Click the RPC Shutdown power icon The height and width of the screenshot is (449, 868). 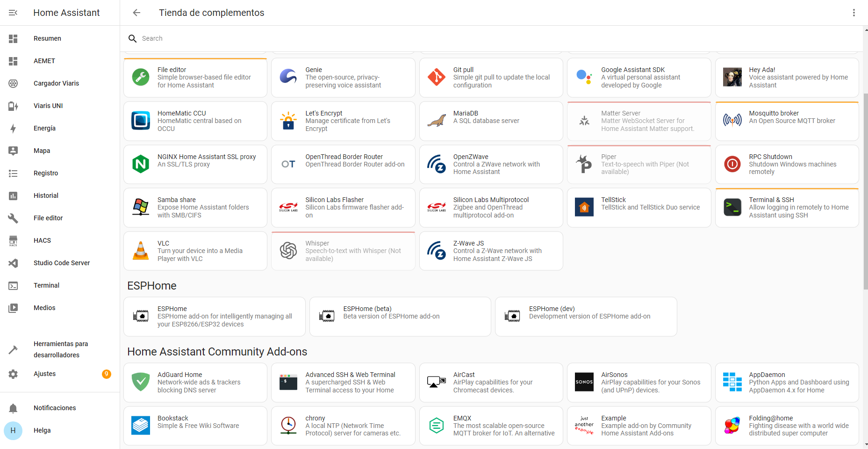tap(732, 164)
